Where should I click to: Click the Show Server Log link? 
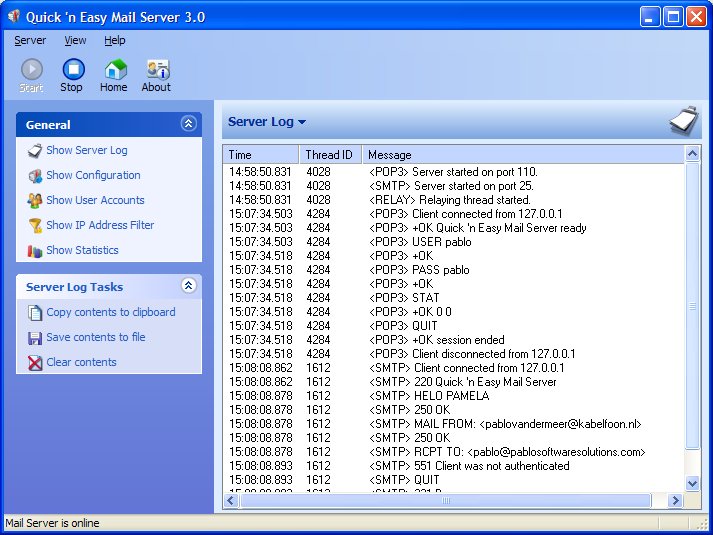click(87, 150)
